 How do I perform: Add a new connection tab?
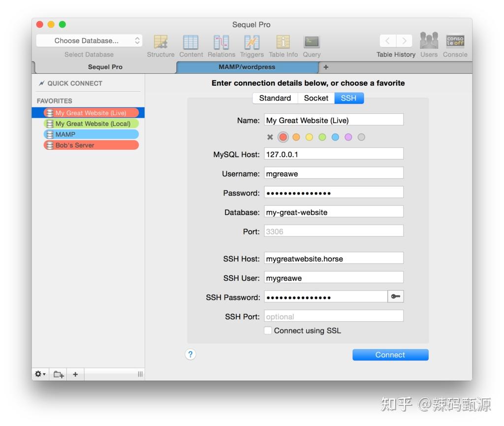(x=326, y=67)
